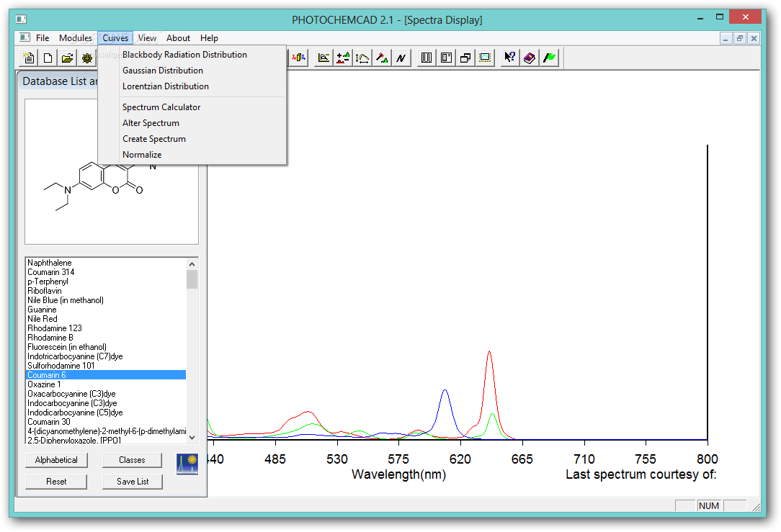Click the Classes button
Viewport: 781px width, 532px height.
pos(132,460)
